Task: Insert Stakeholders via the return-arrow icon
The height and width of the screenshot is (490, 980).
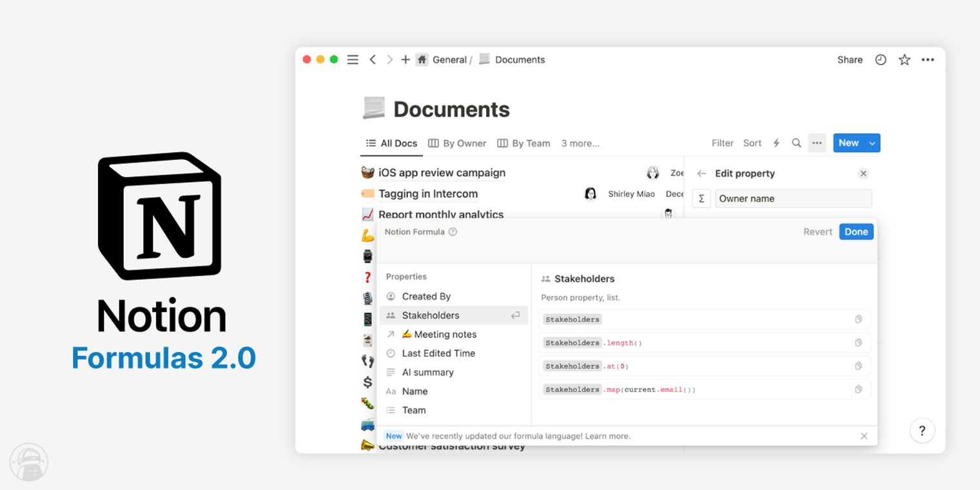Action: pyautogui.click(x=515, y=315)
